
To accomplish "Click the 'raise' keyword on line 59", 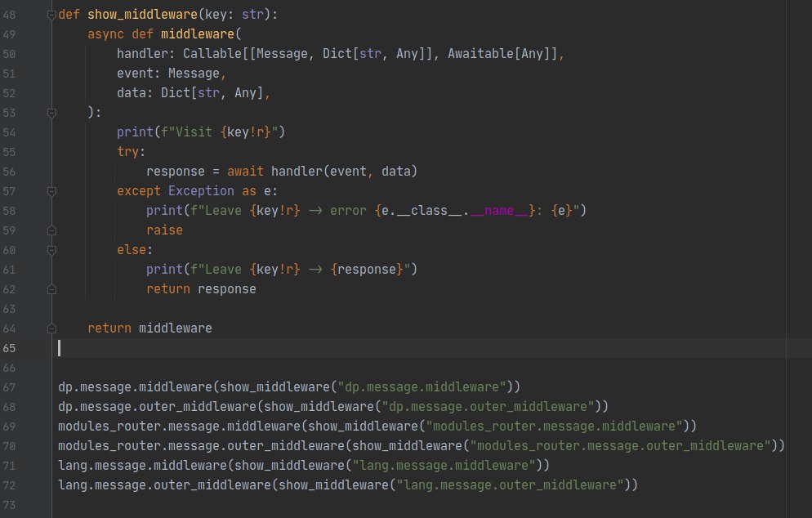I will pyautogui.click(x=164, y=230).
